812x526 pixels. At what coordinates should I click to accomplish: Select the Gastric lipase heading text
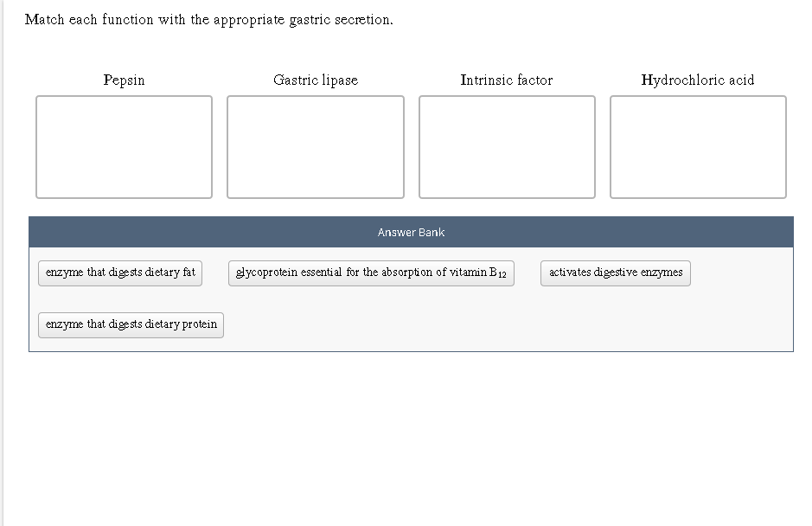pos(315,80)
